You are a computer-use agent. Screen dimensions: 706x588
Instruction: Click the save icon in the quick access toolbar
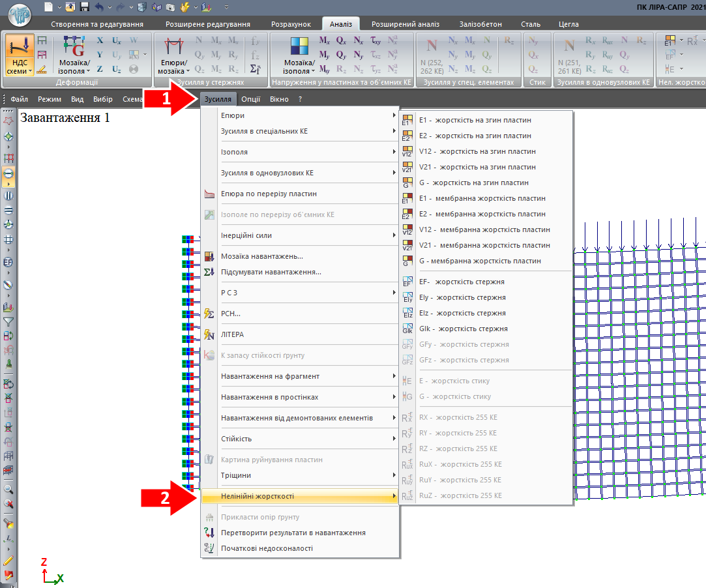84,7
